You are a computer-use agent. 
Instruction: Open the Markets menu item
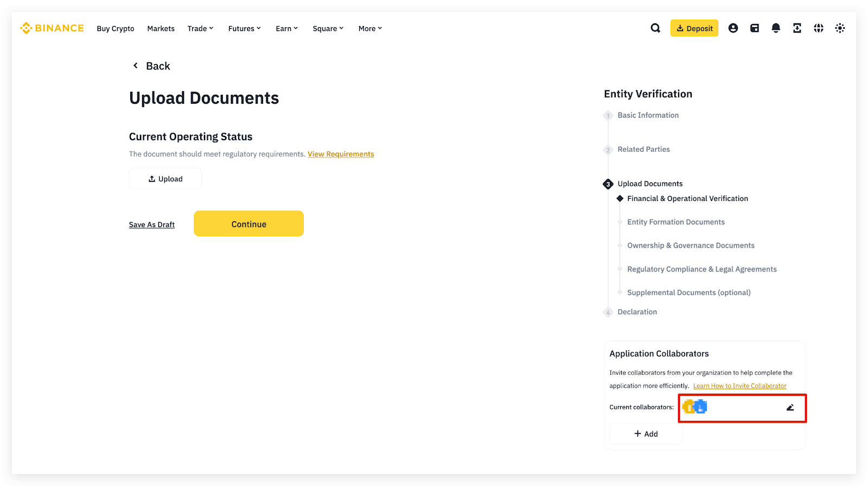pyautogui.click(x=161, y=29)
